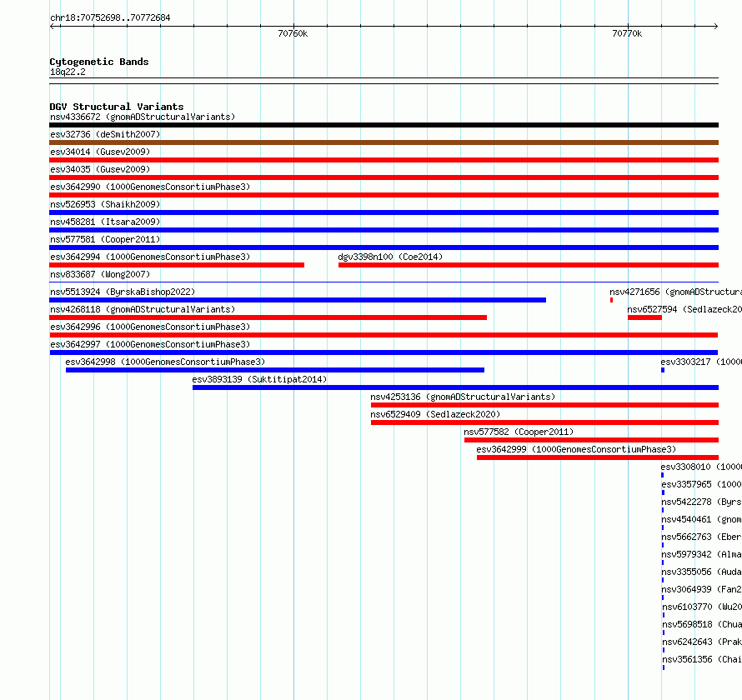Open the nsv5698518 variant label
742x700 pixels.
(x=702, y=624)
